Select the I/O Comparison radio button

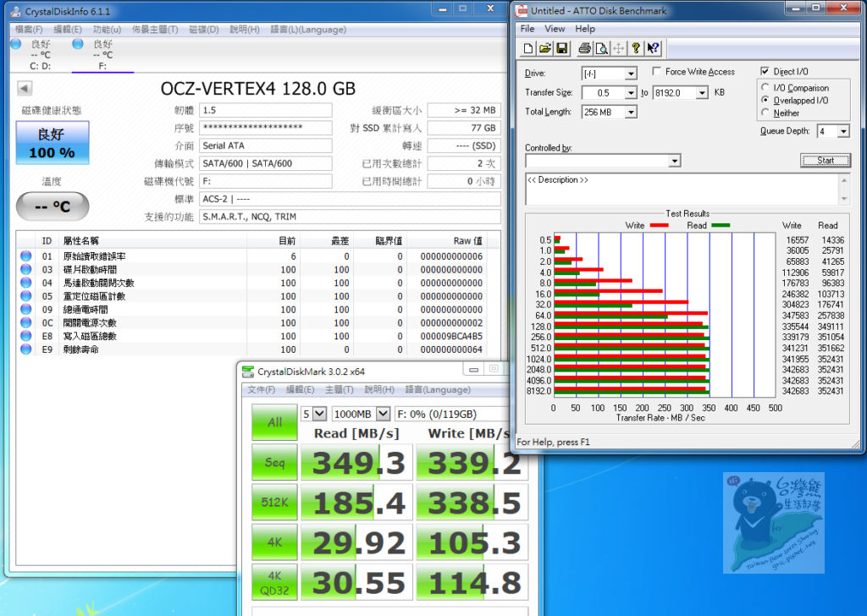click(766, 88)
